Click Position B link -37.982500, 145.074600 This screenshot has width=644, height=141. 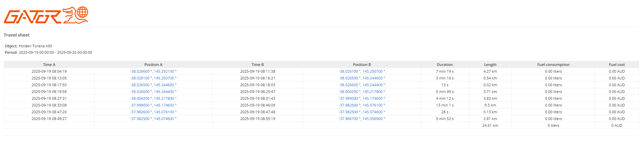tap(362, 112)
